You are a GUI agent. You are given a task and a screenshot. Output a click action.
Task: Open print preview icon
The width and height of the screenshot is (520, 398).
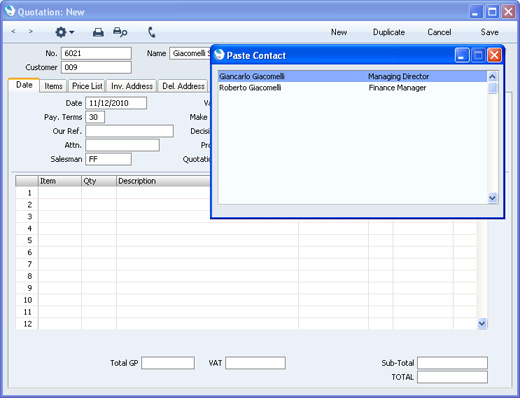(120, 32)
